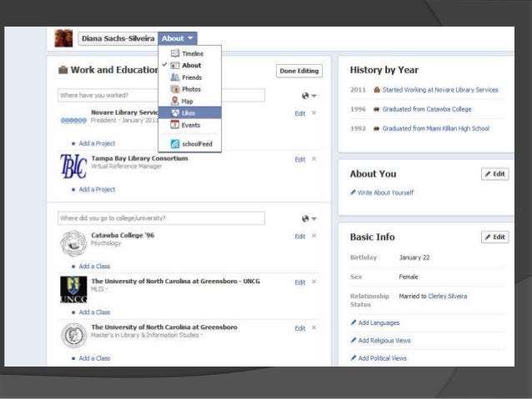Remove the UNCG MLIS entry

pyautogui.click(x=314, y=282)
